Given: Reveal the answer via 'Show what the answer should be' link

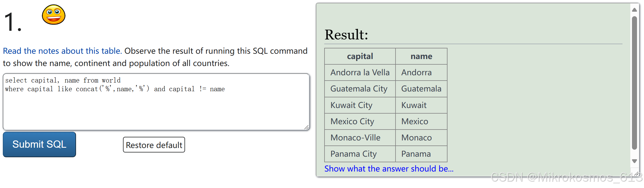Looking at the screenshot, I should click(389, 169).
